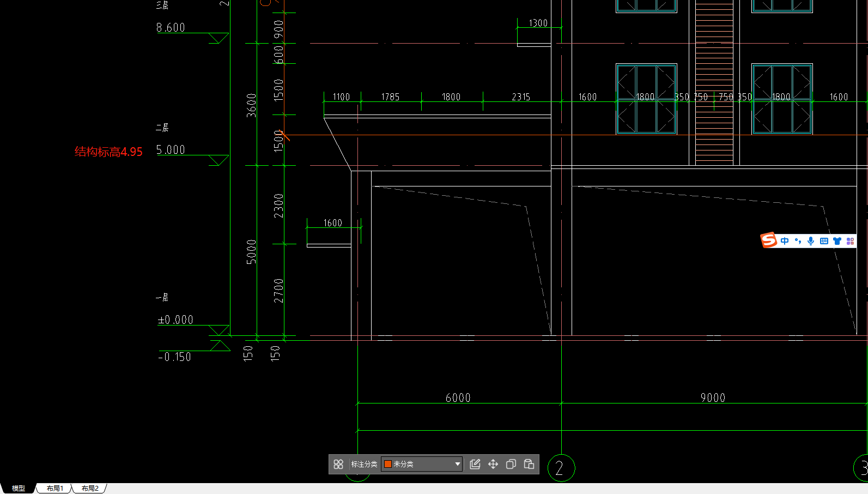Click the paste annotation icon
This screenshot has width=868, height=494.
click(x=529, y=464)
